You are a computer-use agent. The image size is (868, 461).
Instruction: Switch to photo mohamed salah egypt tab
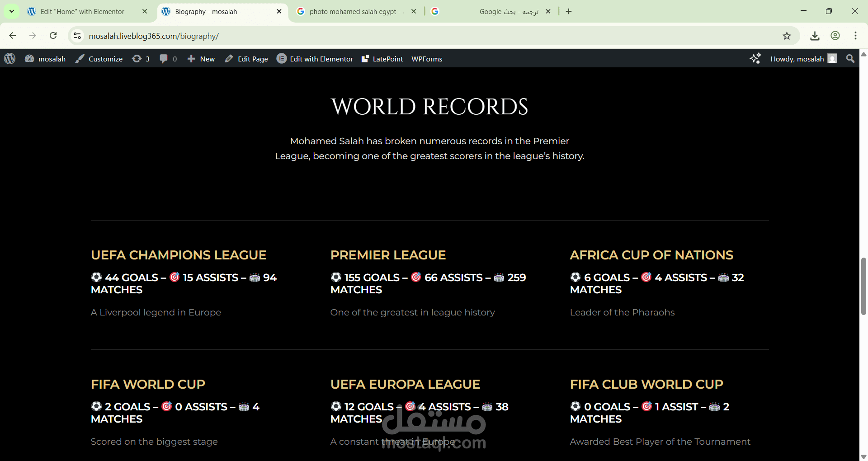tap(357, 11)
